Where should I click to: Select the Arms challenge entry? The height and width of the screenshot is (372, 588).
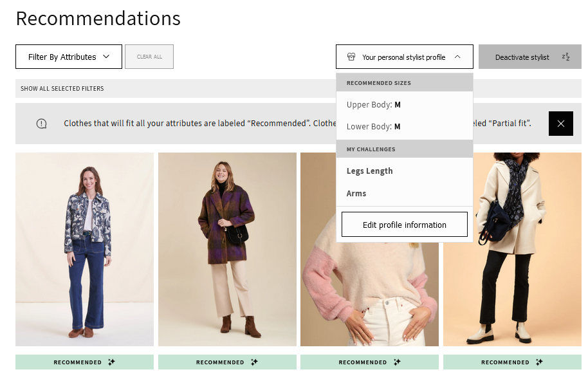click(x=356, y=193)
